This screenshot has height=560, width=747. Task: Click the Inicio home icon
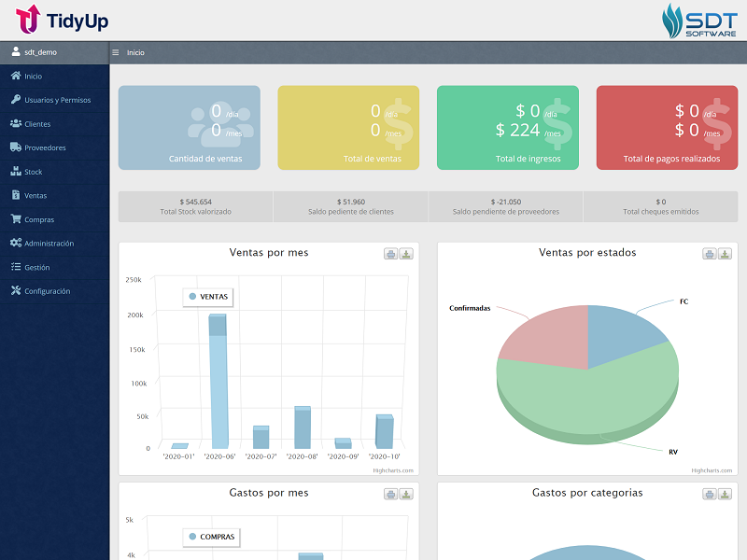(x=16, y=76)
